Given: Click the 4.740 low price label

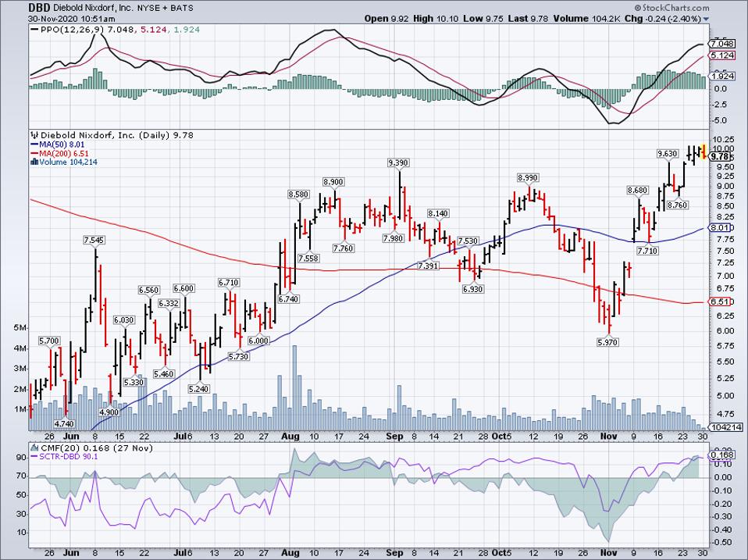Looking at the screenshot, I should point(63,423).
